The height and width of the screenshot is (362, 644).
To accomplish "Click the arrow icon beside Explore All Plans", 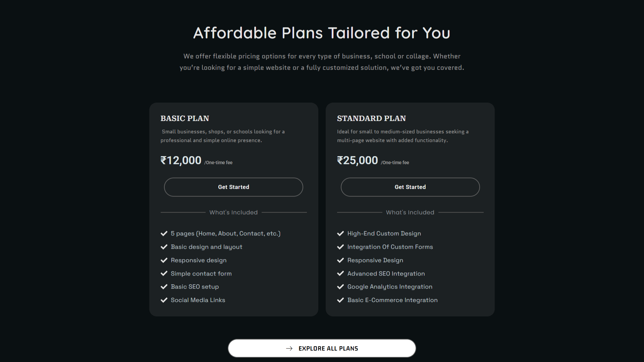I will coord(289,349).
